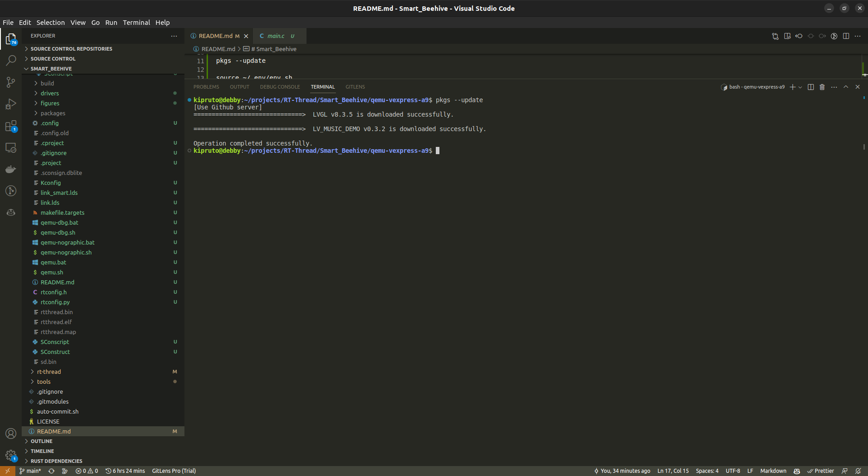
Task: Toggle Prettier formatter in status bar
Action: [822, 471]
